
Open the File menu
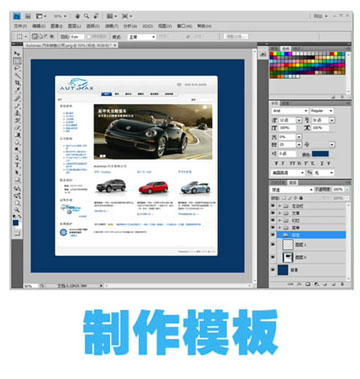point(20,26)
